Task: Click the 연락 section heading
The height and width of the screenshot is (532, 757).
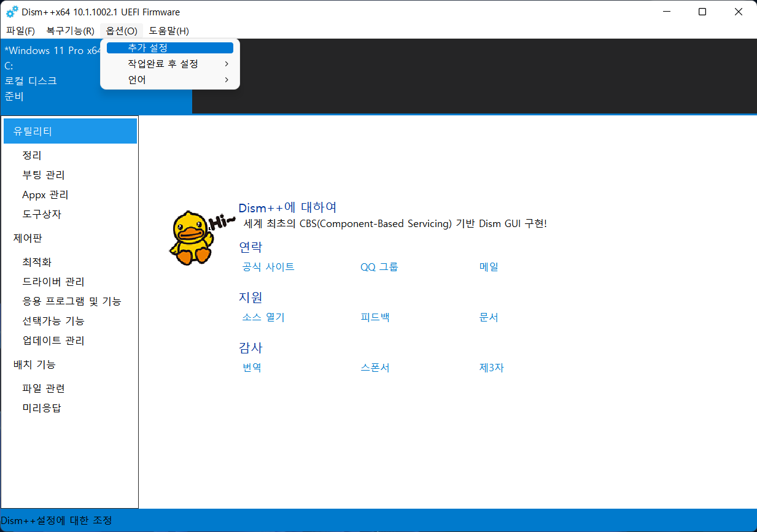Action: click(250, 247)
